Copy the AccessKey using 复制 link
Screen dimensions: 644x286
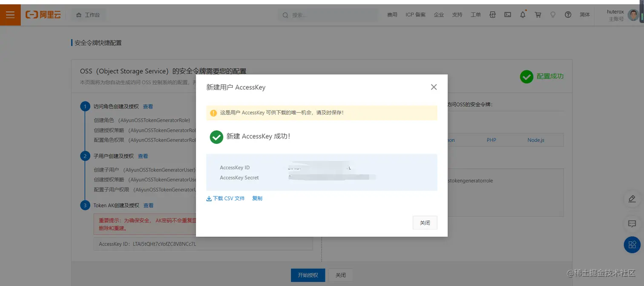[x=257, y=198]
